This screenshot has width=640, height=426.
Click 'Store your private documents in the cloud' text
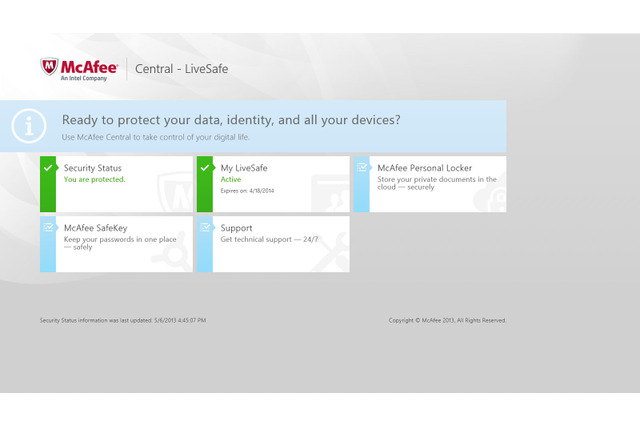[437, 183]
